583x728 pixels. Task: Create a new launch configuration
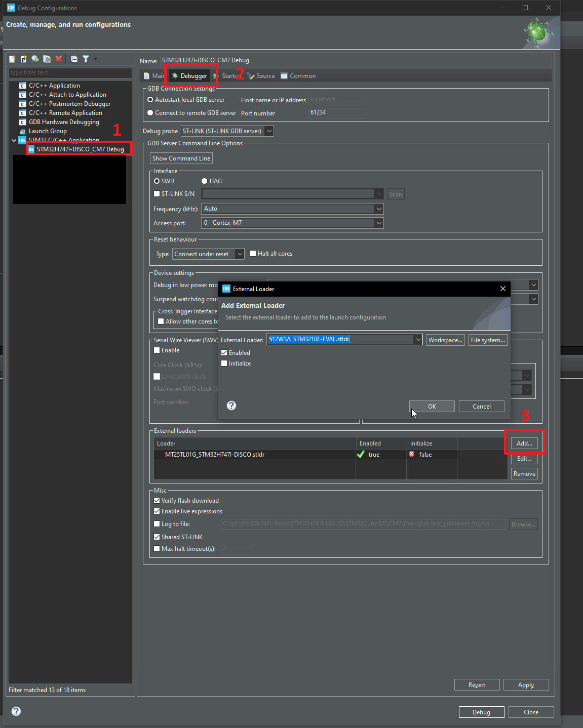pyautogui.click(x=12, y=59)
